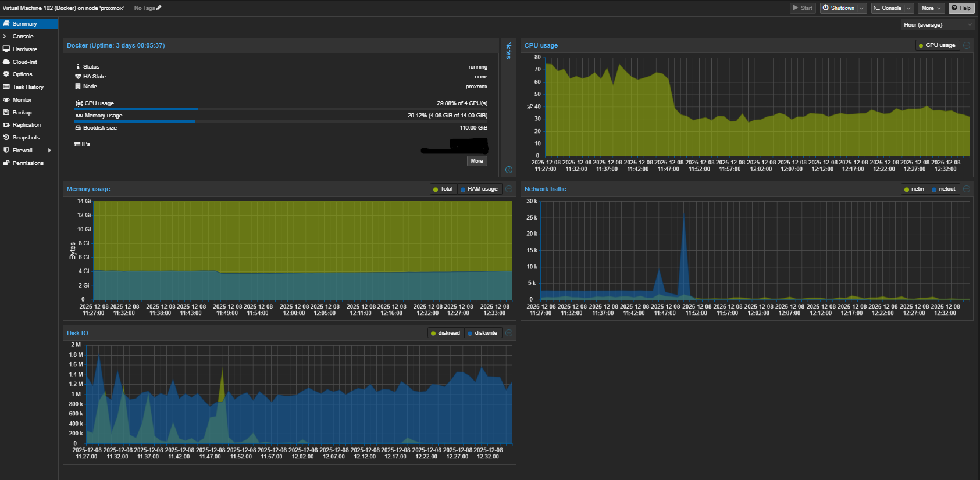Click the Permissions unlock icon in sidebar

(x=6, y=163)
